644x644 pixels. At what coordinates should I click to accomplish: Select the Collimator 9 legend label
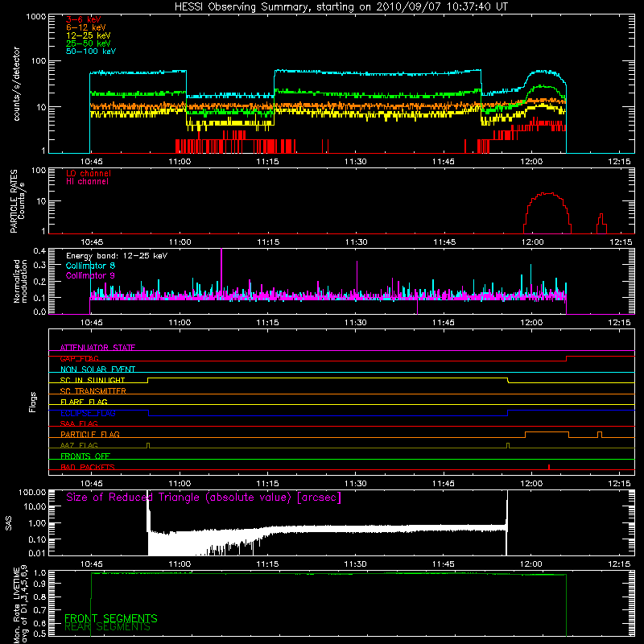coord(90,275)
